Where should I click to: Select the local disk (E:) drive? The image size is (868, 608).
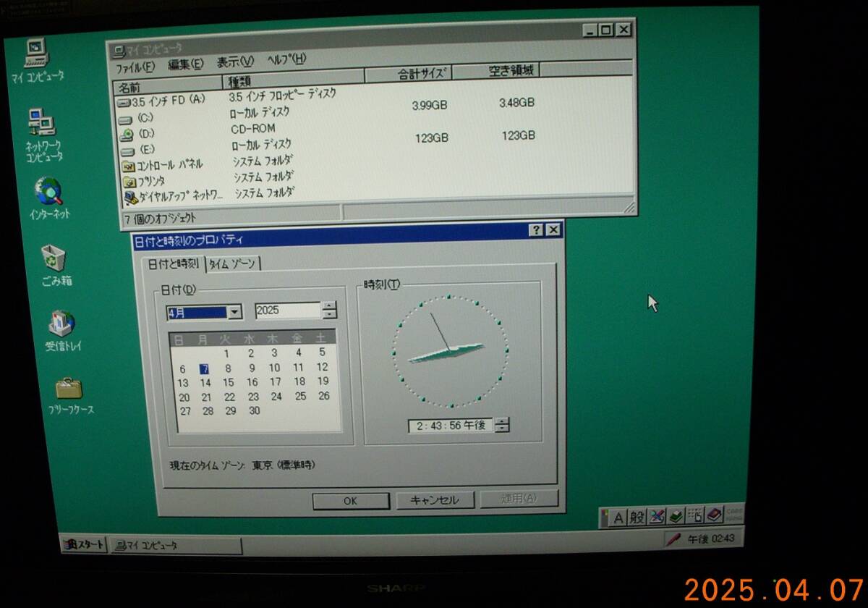coord(137,150)
